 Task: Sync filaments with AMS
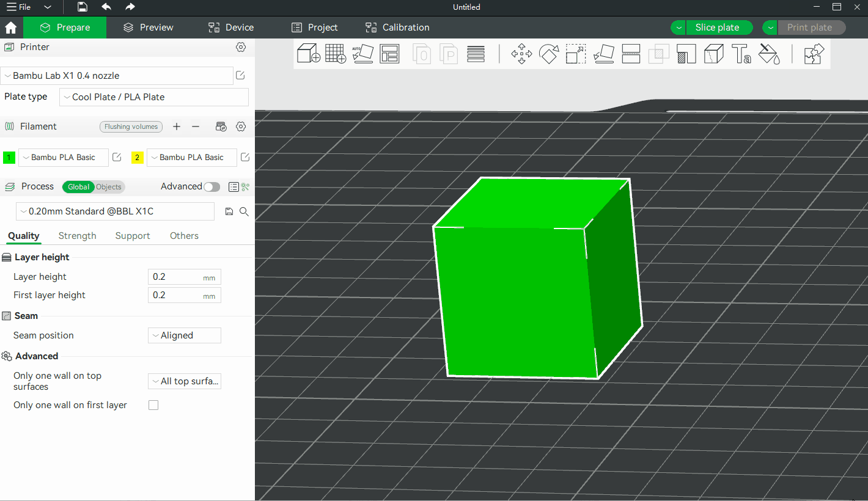(x=221, y=126)
